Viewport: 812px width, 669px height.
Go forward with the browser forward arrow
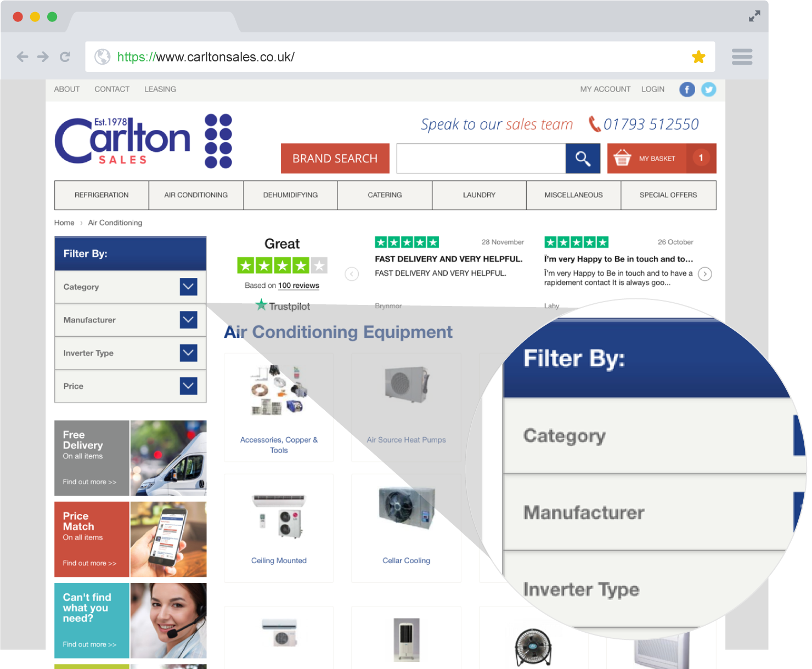click(x=43, y=56)
